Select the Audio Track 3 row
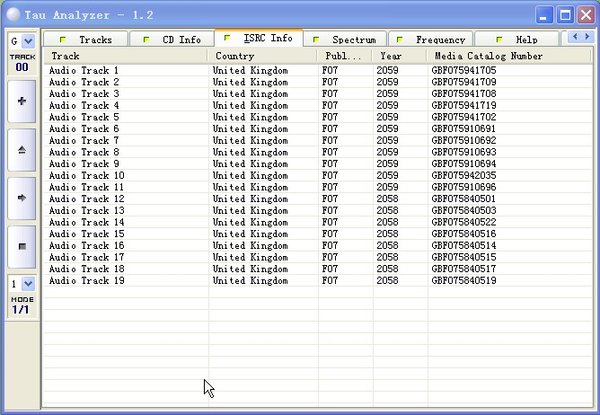This screenshot has width=600, height=415. click(318, 94)
